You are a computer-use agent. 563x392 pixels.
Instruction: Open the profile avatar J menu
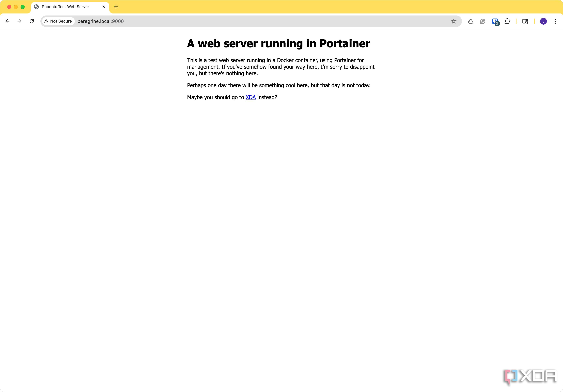[x=543, y=21]
